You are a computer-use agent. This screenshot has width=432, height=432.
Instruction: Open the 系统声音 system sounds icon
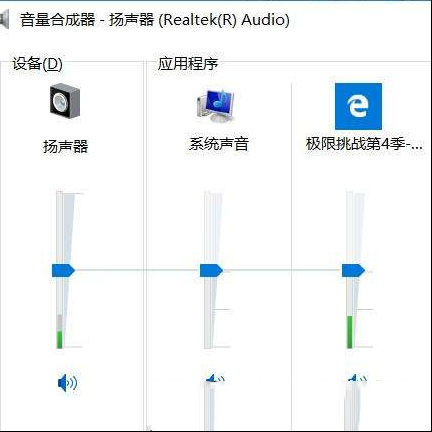tap(216, 106)
